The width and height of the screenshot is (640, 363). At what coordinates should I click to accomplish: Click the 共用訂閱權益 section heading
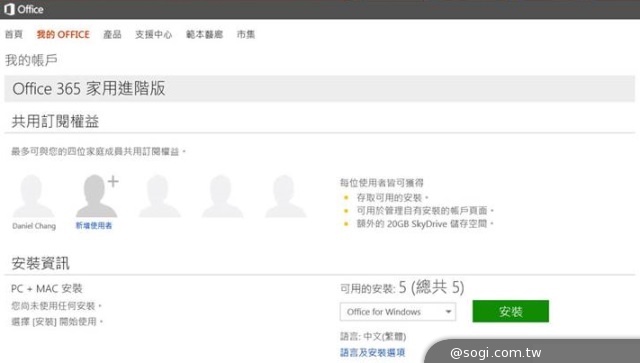(x=56, y=121)
